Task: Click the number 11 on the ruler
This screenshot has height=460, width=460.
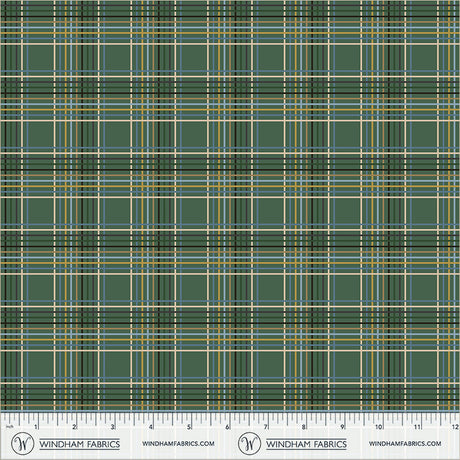Action: pyautogui.click(x=417, y=427)
